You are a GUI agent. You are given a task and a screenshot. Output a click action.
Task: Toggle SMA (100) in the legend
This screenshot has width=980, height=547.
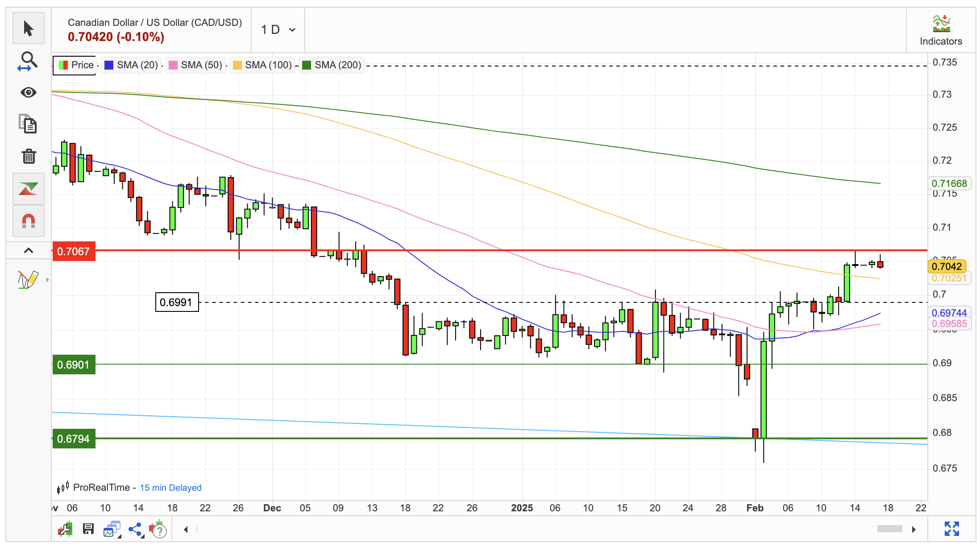(262, 65)
